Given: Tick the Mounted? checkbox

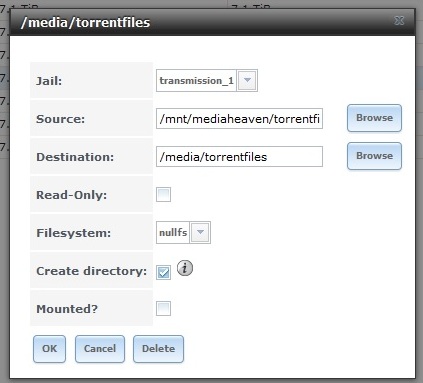Looking at the screenshot, I should 163,308.
